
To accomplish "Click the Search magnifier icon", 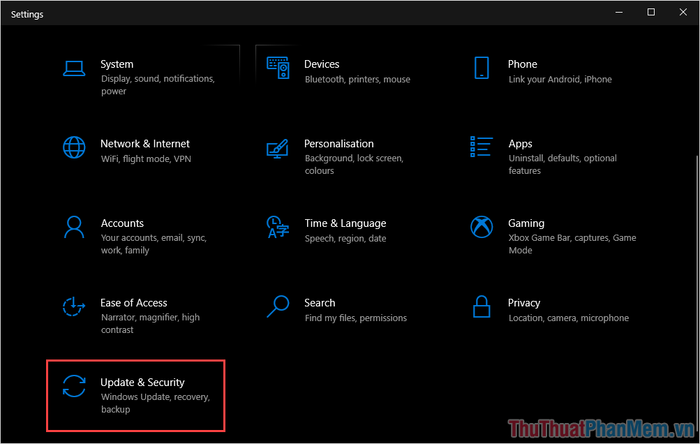I will 278,307.
